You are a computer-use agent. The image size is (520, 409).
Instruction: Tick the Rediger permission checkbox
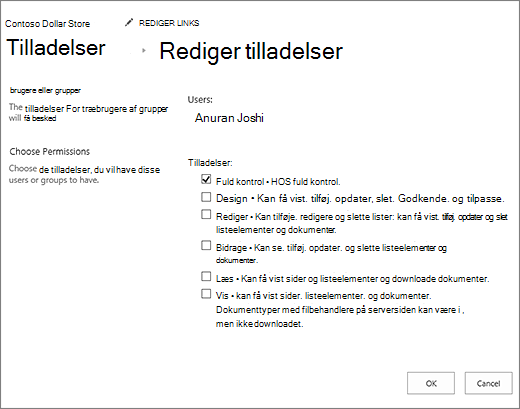[x=206, y=214]
